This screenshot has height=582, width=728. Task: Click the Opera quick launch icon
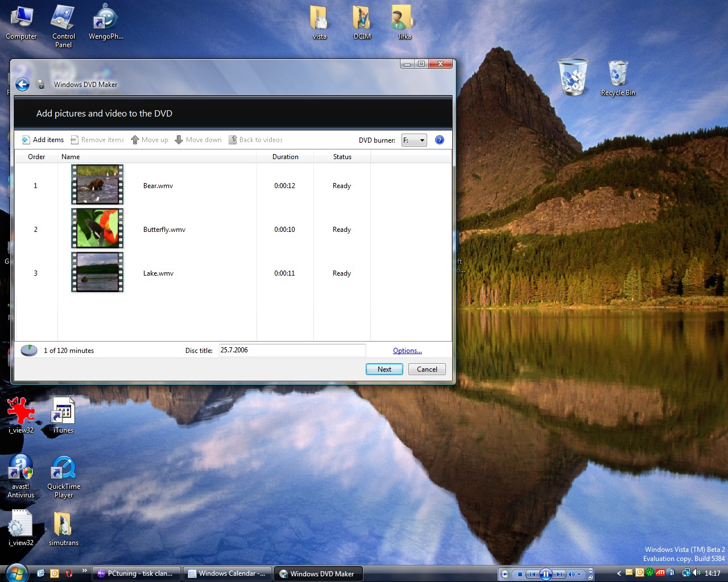[69, 573]
